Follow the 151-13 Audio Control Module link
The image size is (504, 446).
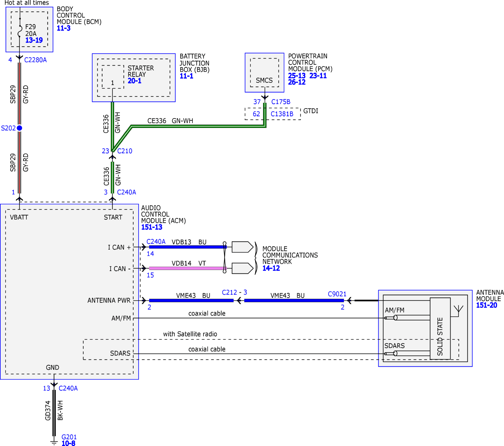coord(152,227)
